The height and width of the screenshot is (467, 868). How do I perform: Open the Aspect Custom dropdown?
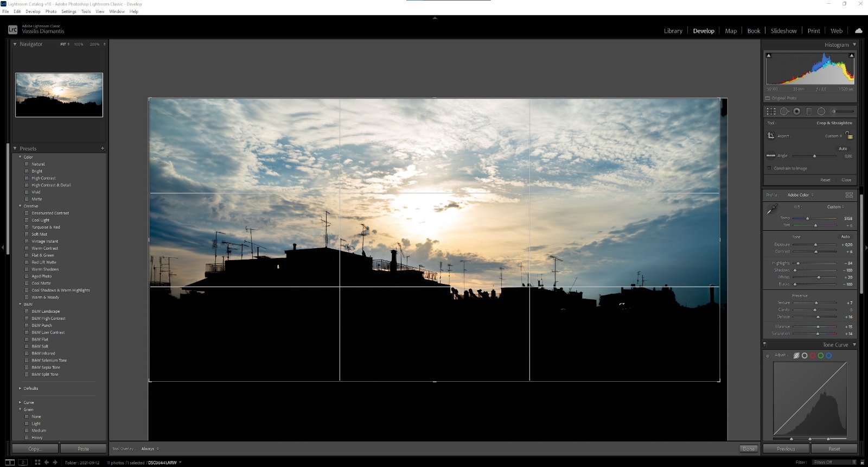(834, 136)
